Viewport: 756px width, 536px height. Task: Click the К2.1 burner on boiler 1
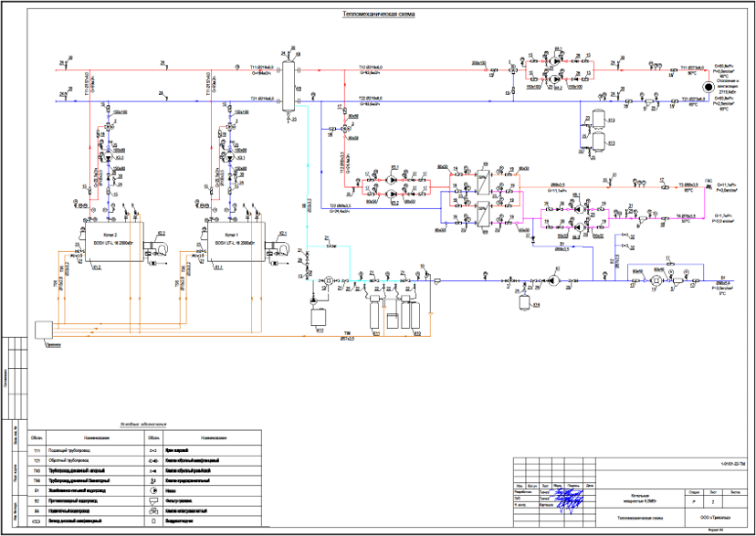tap(279, 248)
